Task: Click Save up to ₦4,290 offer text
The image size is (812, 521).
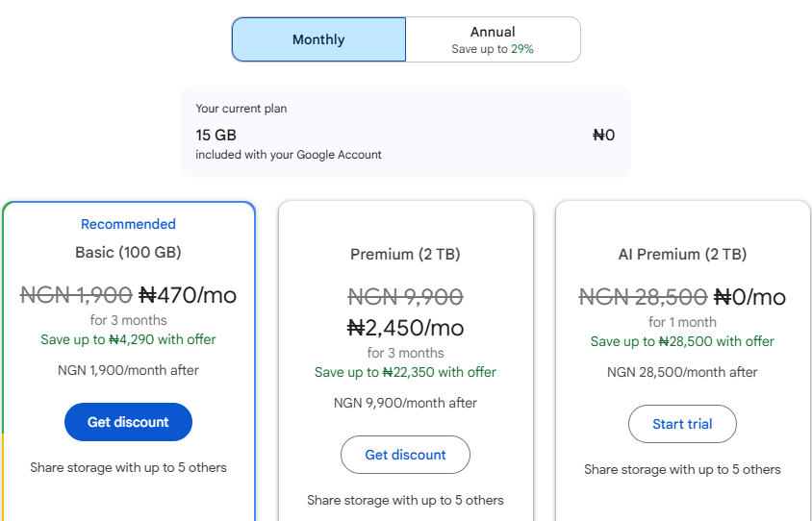Action: click(128, 339)
